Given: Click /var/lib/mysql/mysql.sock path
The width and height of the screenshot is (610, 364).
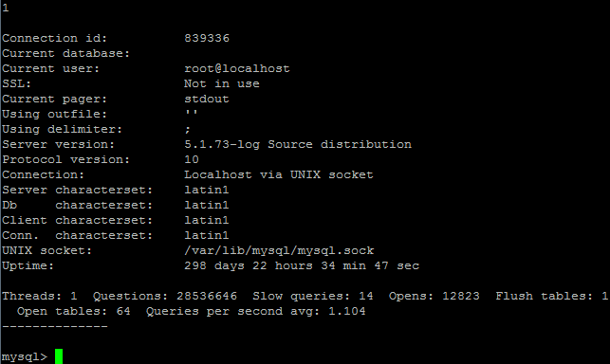Looking at the screenshot, I should (x=279, y=250).
